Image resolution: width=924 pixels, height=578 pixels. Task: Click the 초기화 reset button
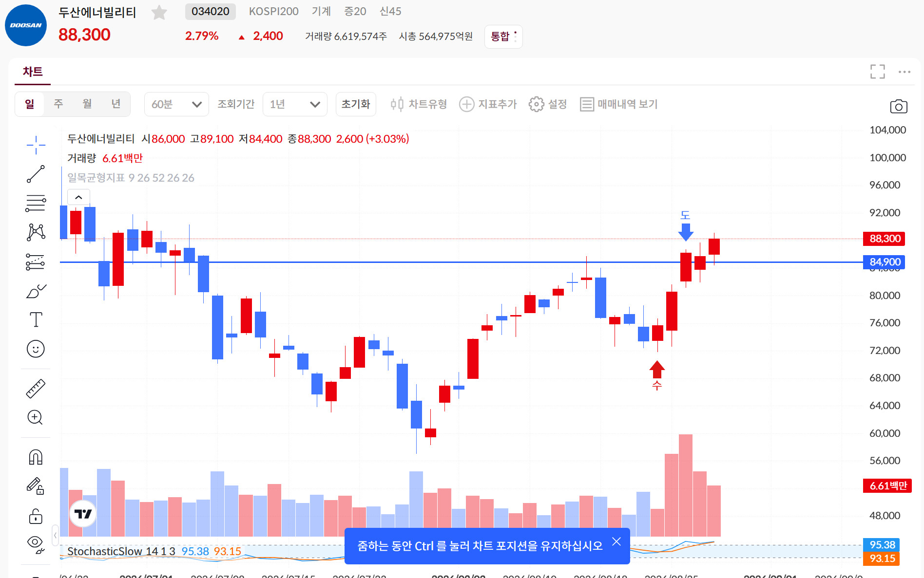coord(356,104)
